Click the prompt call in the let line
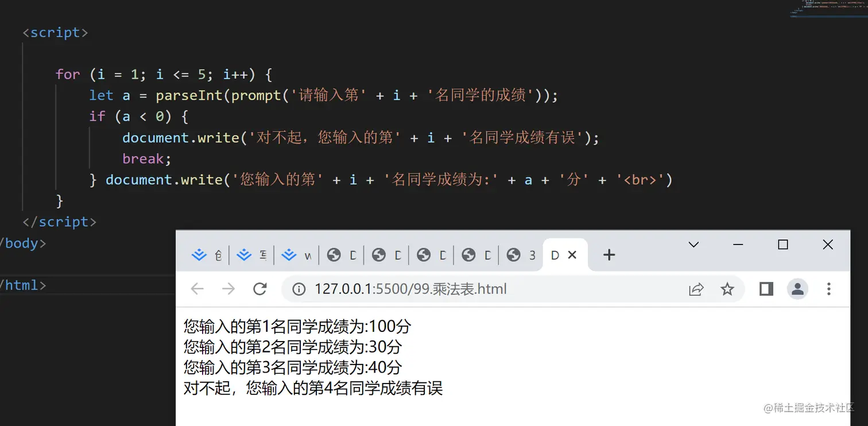Viewport: 868px width, 426px height. click(x=257, y=95)
